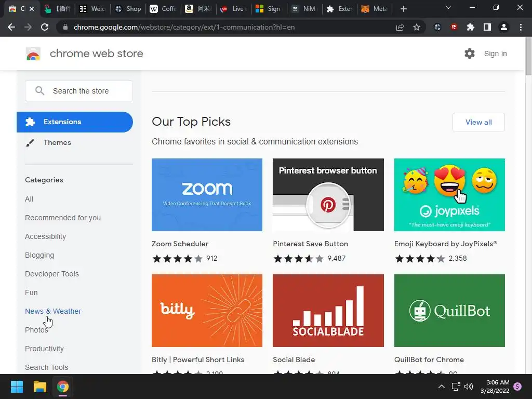The image size is (532, 399).
Task: Switch to the Welcome tab
Action: click(92, 9)
